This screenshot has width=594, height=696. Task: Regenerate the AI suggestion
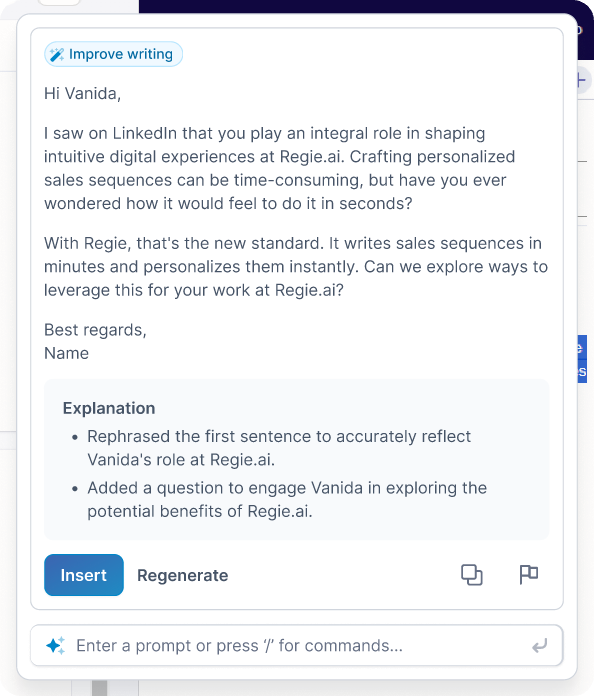[x=182, y=575]
